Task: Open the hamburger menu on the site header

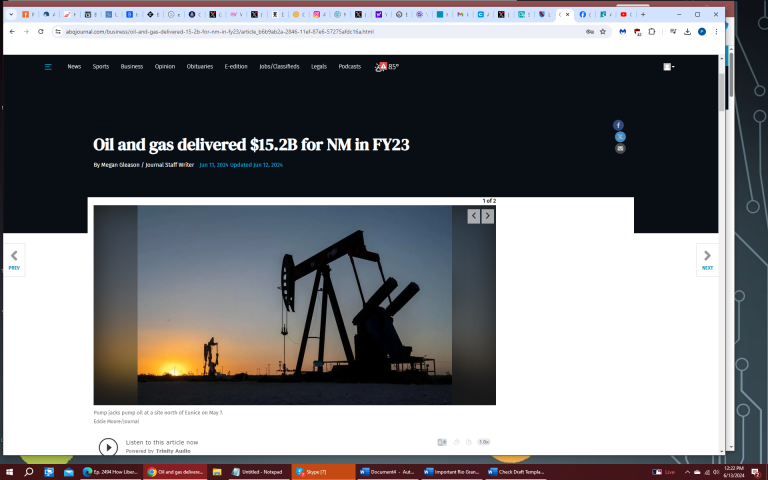Action: click(x=47, y=67)
